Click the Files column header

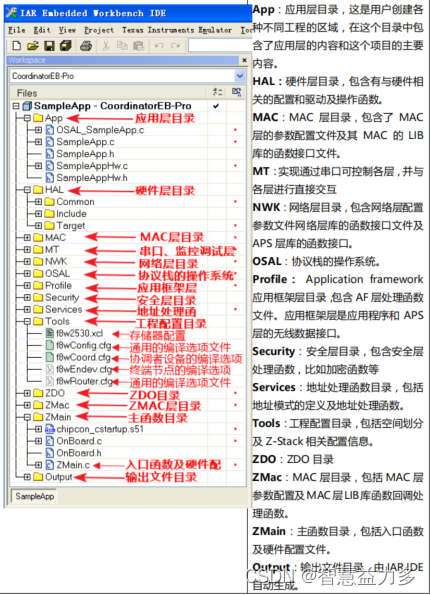click(27, 93)
